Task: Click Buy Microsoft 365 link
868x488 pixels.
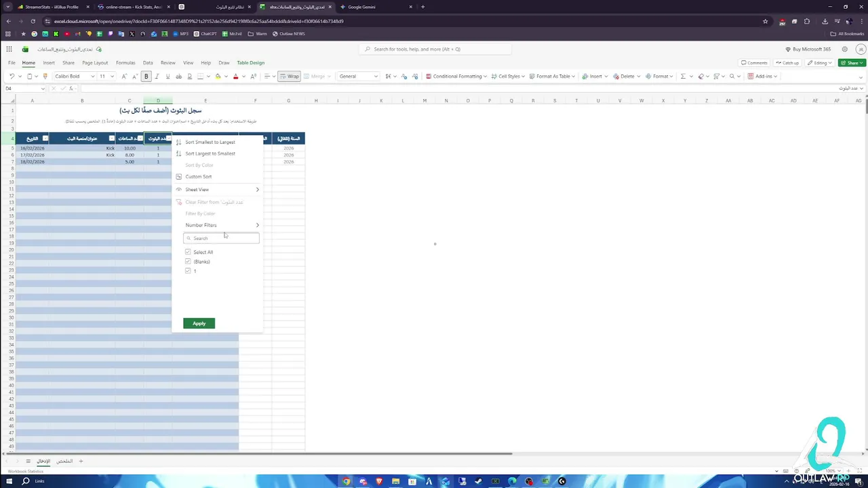Action: point(808,49)
